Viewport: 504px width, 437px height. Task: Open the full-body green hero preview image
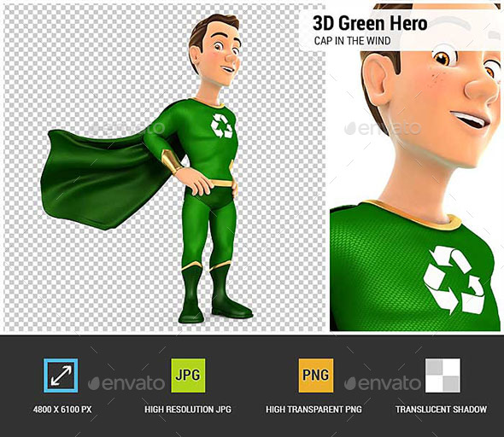coord(165,167)
